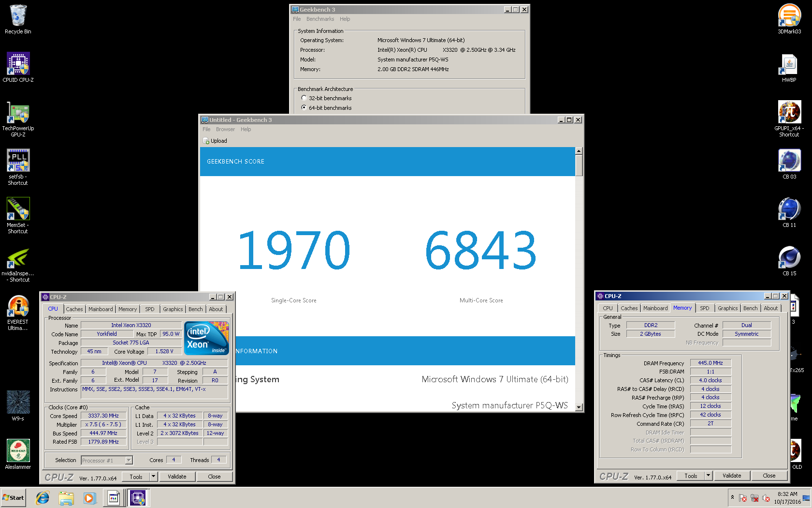812x508 pixels.
Task: Open the Bench tab in left CPU-Z
Action: coord(196,309)
